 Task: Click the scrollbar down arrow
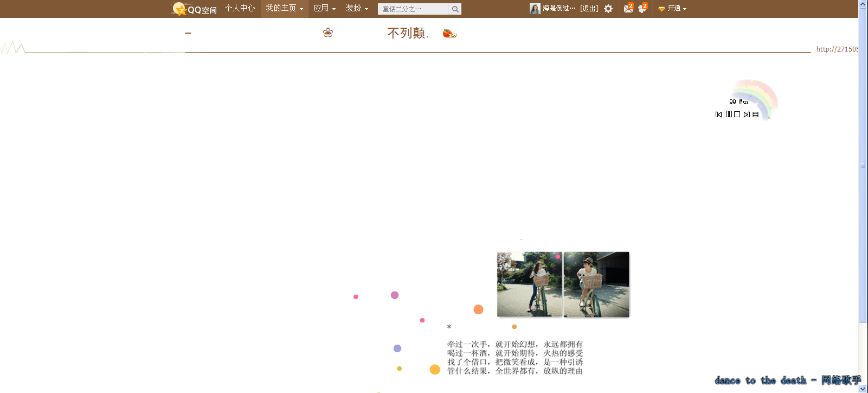[x=863, y=389]
